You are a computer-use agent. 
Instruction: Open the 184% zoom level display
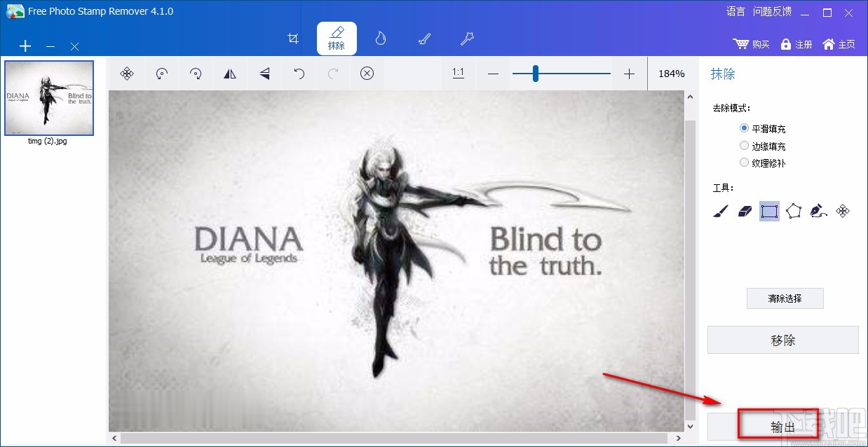[x=670, y=73]
